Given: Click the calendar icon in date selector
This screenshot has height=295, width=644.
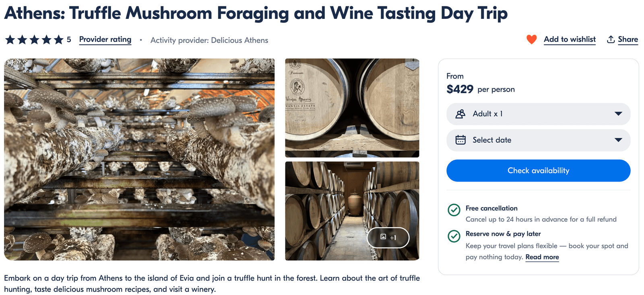Looking at the screenshot, I should [460, 140].
